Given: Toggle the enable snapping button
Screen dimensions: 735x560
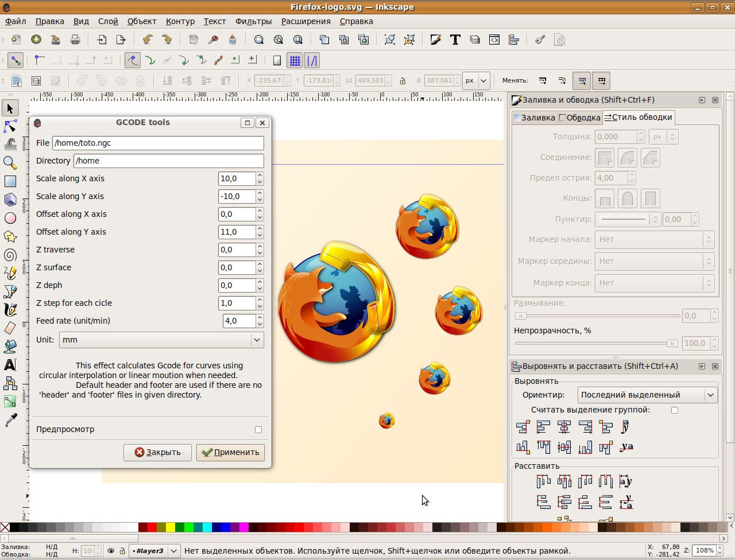Looking at the screenshot, I should 16,60.
